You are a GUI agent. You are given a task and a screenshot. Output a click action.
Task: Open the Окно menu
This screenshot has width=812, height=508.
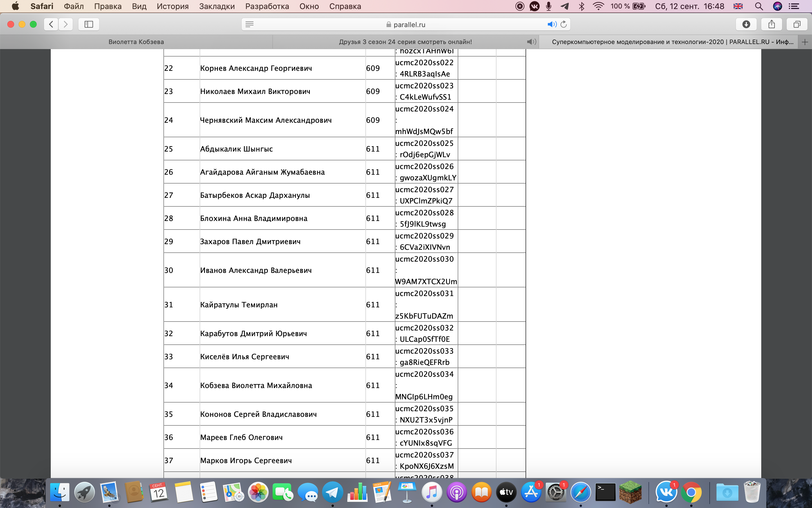(309, 6)
